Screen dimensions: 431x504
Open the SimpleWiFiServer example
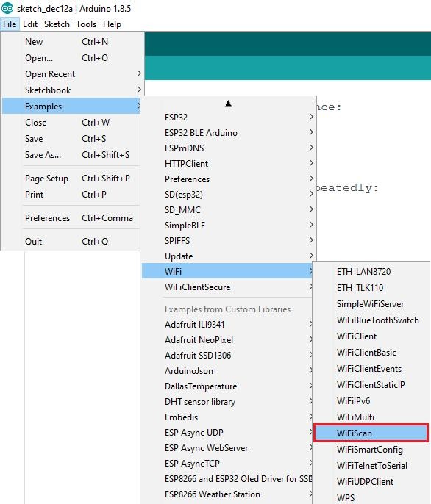pos(371,304)
